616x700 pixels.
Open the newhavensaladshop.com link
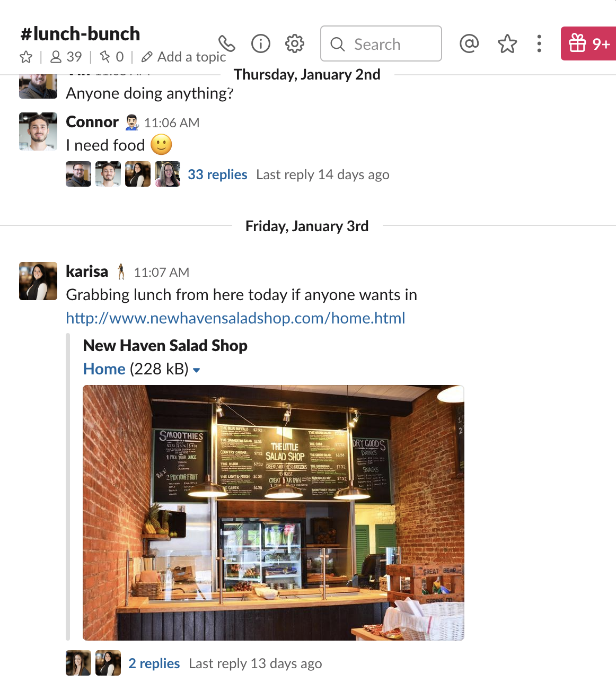235,318
